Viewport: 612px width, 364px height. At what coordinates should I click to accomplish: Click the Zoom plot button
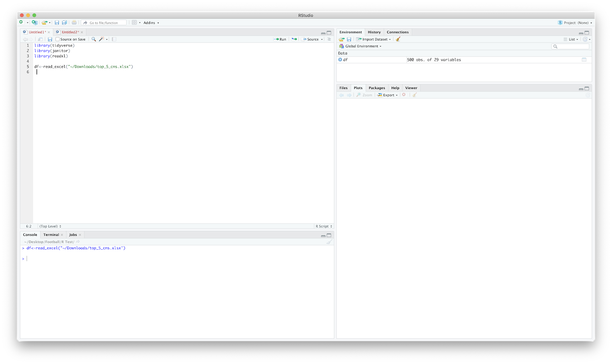pyautogui.click(x=364, y=95)
